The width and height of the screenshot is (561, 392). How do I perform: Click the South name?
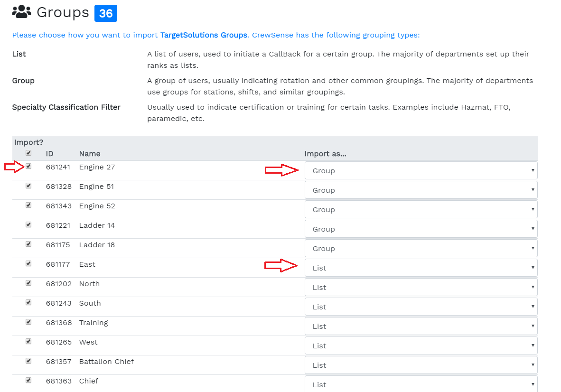point(90,303)
